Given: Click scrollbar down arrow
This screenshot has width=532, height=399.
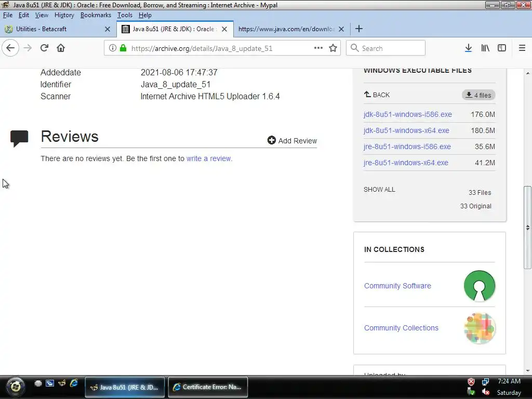Looking at the screenshot, I should click(x=528, y=370).
